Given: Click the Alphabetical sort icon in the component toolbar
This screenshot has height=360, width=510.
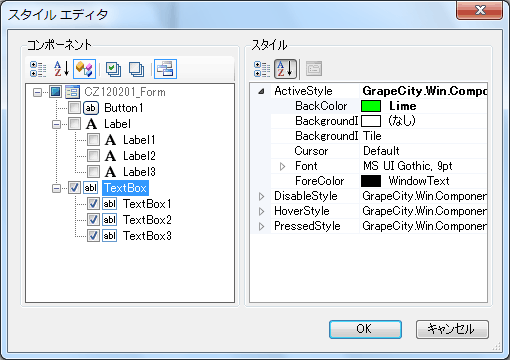Looking at the screenshot, I should click(x=61, y=69).
